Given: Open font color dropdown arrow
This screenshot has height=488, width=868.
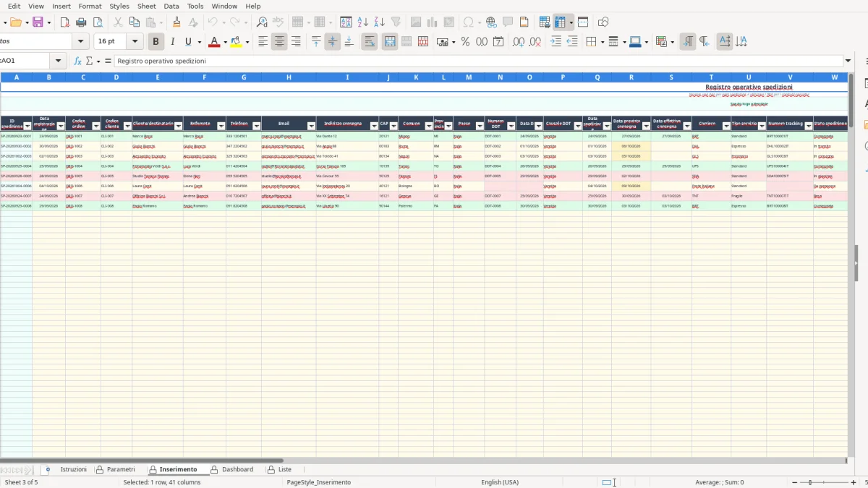Looking at the screenshot, I should click(x=225, y=42).
